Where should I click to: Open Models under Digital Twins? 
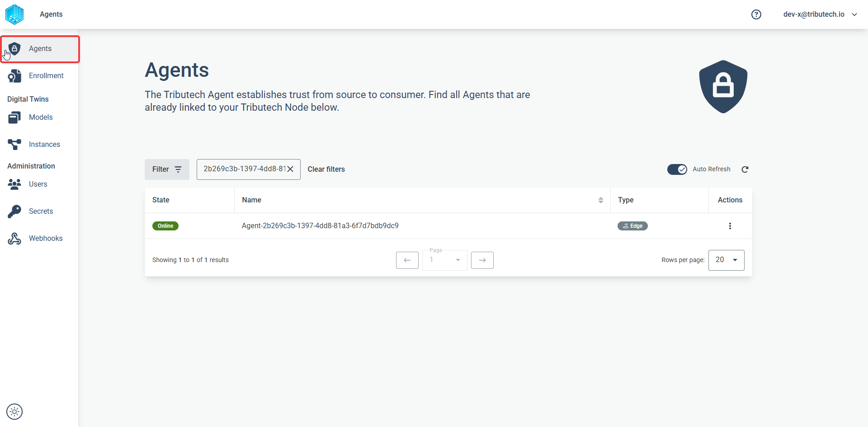[x=39, y=117]
